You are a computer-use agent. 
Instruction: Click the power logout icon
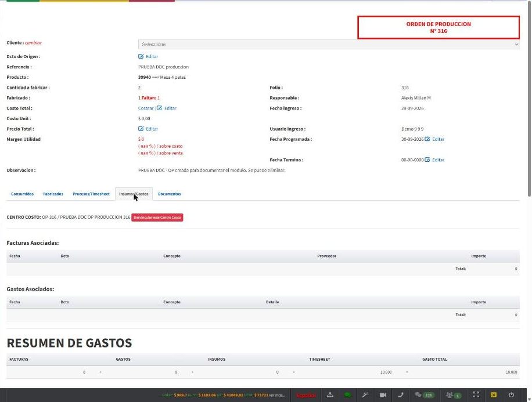[x=511, y=394]
